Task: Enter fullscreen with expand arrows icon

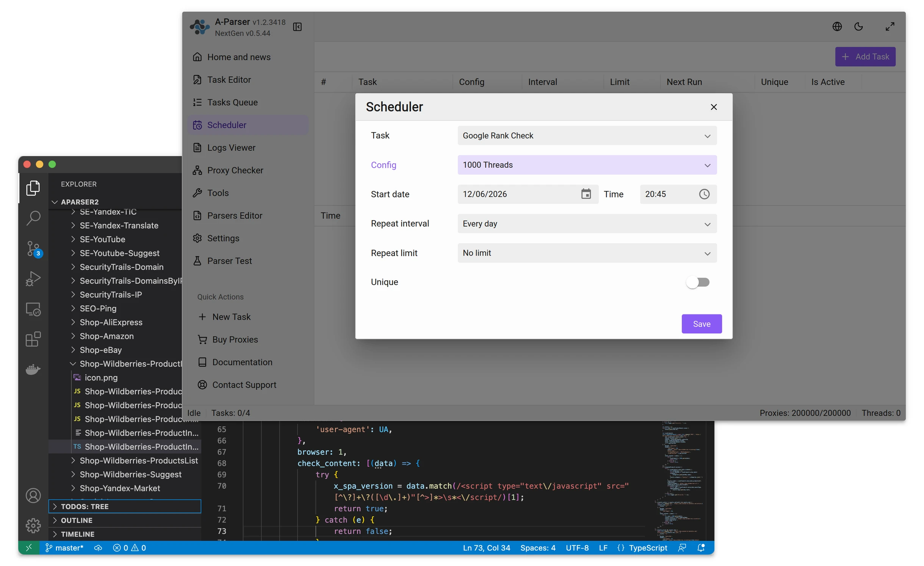Action: pos(890,27)
